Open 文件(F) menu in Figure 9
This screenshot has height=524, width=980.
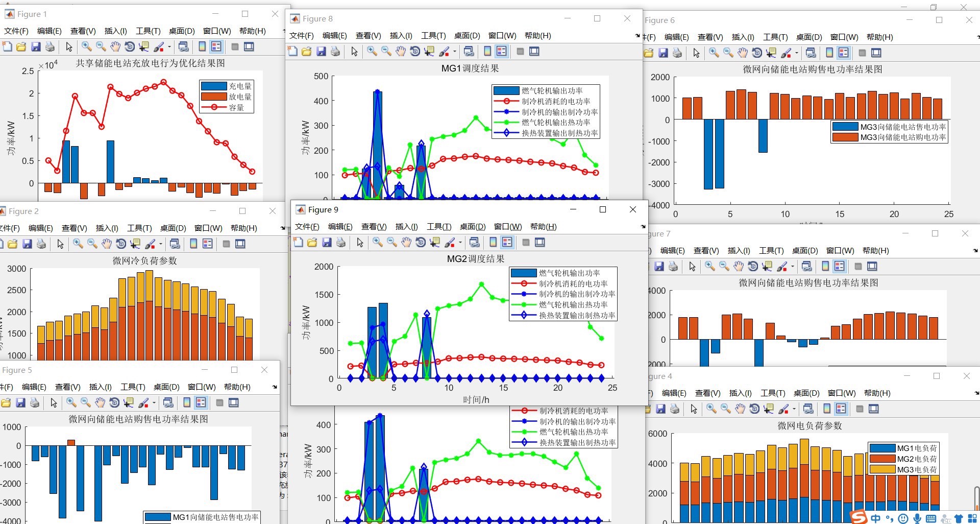pos(307,226)
